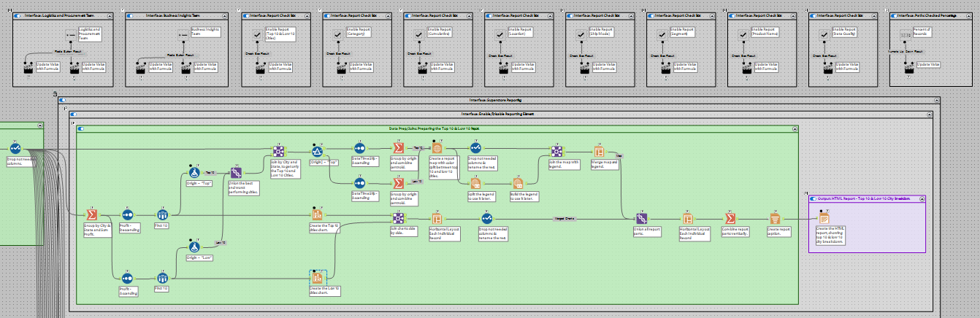Click the Formula tool 'Origin = "Top"'

coord(195,173)
